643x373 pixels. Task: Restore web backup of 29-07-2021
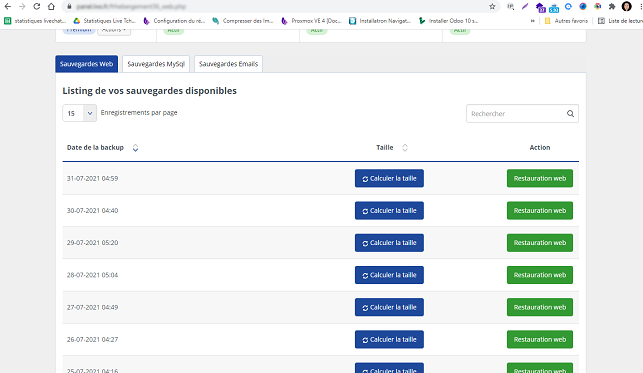point(540,243)
